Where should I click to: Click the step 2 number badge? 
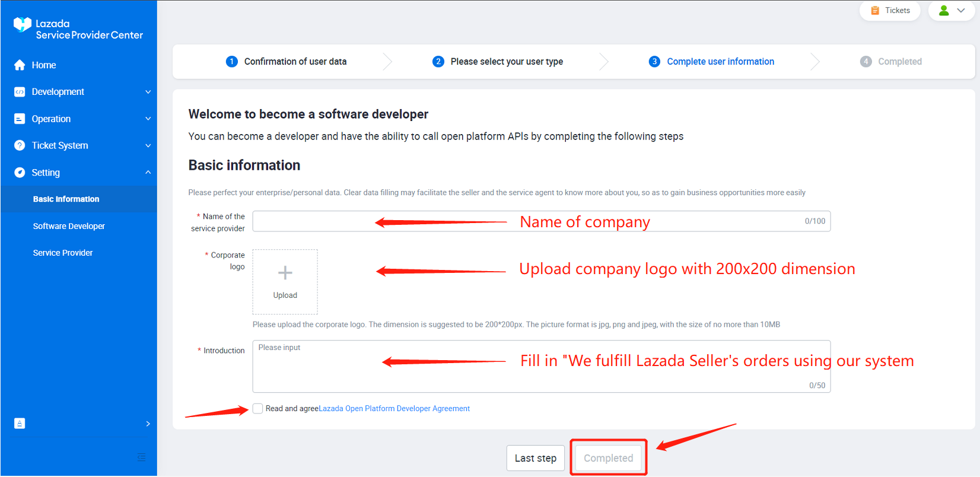438,62
